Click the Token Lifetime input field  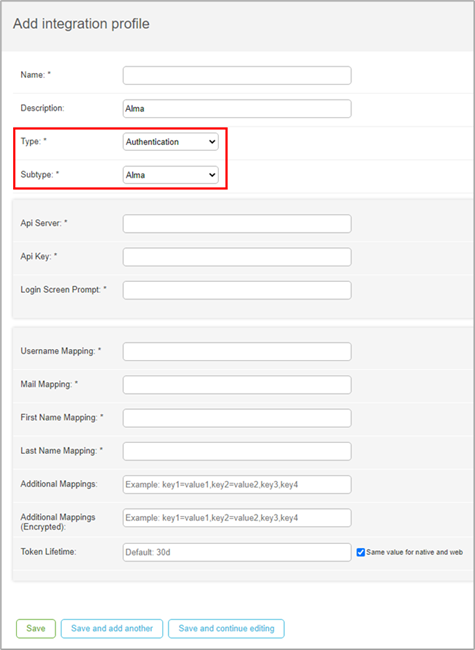237,553
